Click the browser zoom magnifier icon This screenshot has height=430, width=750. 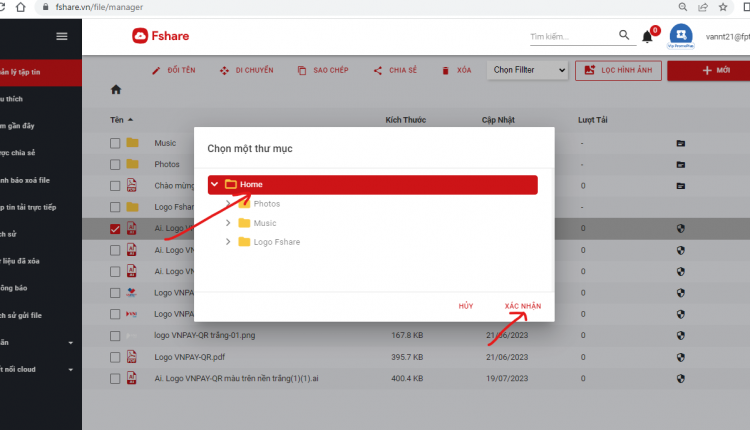tap(683, 7)
